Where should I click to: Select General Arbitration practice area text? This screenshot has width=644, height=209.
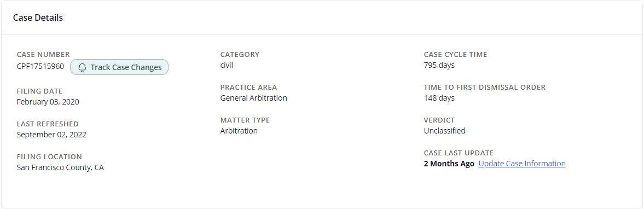254,98
